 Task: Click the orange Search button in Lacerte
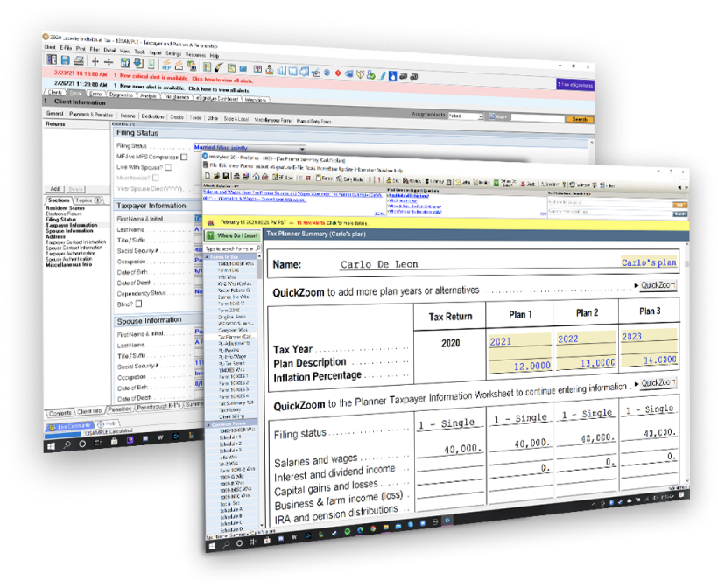pos(580,119)
